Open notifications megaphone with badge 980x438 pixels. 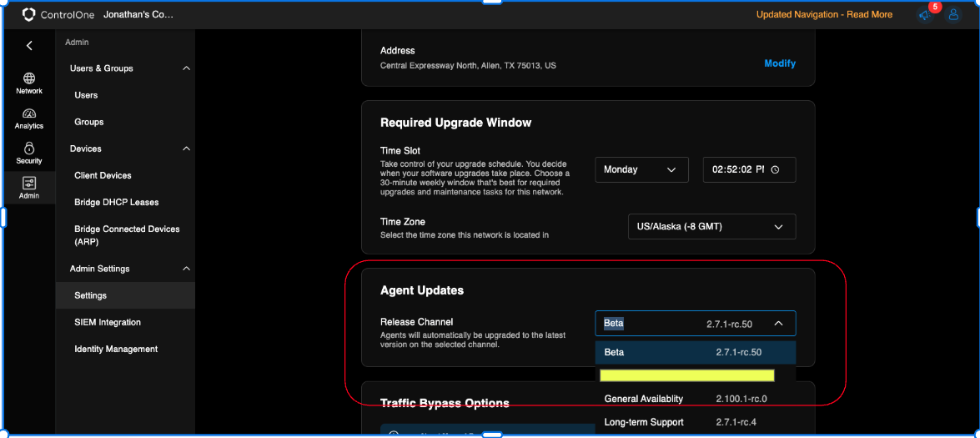(x=924, y=14)
